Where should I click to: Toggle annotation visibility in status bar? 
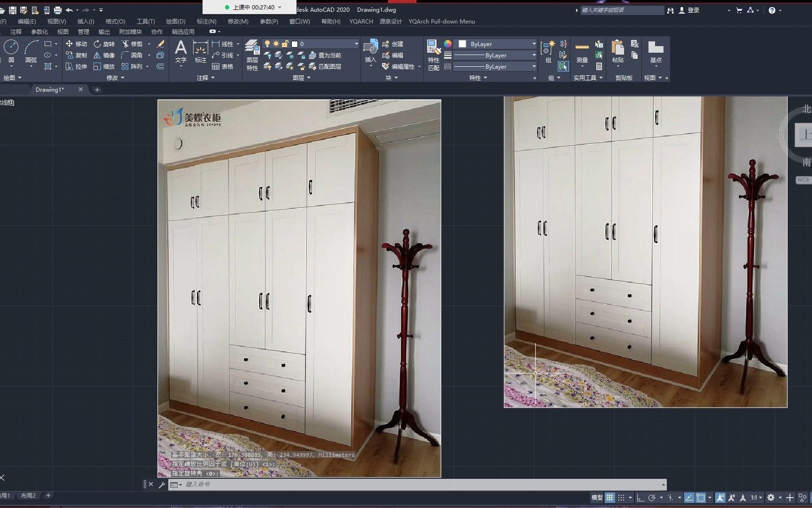pyautogui.click(x=720, y=497)
